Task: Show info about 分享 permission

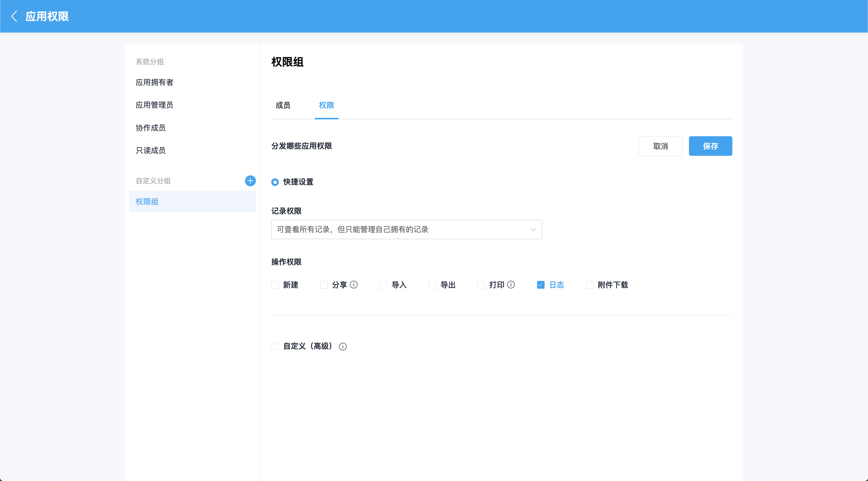Action: (354, 285)
